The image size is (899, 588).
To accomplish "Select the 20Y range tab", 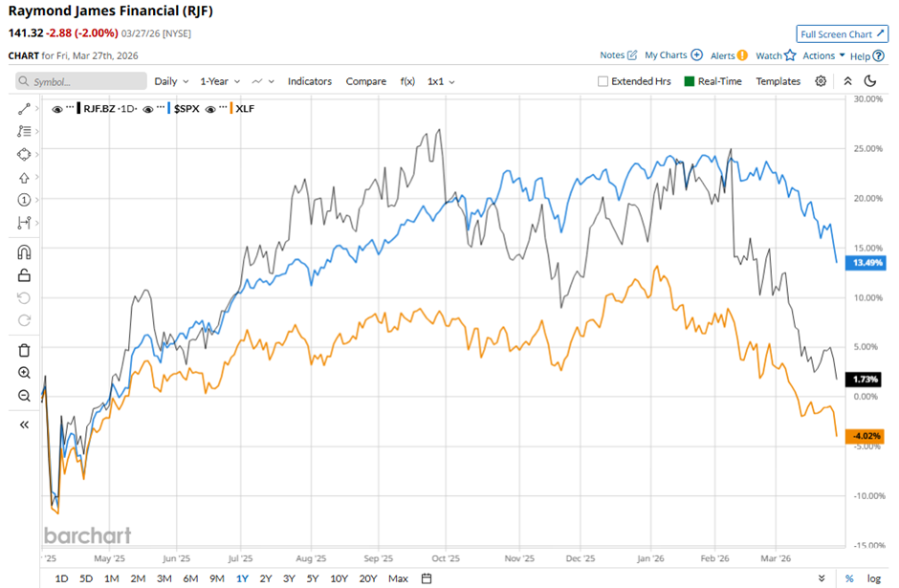I will coord(368,578).
